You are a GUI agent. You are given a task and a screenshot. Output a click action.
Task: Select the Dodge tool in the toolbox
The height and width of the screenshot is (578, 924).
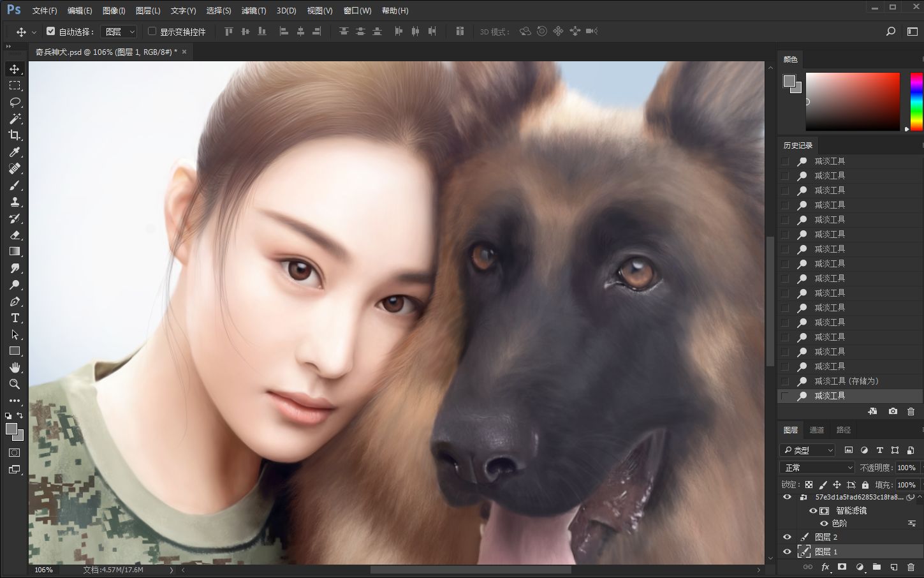(15, 285)
